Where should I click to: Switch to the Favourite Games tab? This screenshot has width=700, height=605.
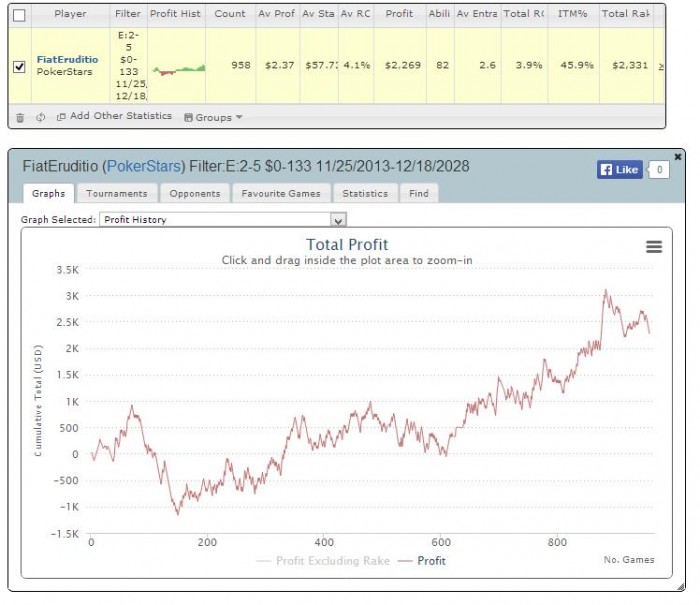tap(281, 193)
